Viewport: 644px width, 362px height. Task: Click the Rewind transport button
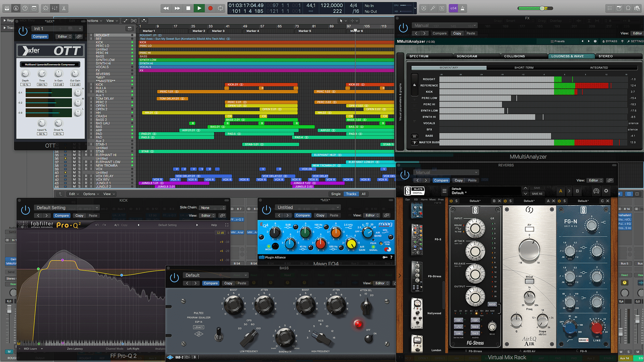point(166,8)
